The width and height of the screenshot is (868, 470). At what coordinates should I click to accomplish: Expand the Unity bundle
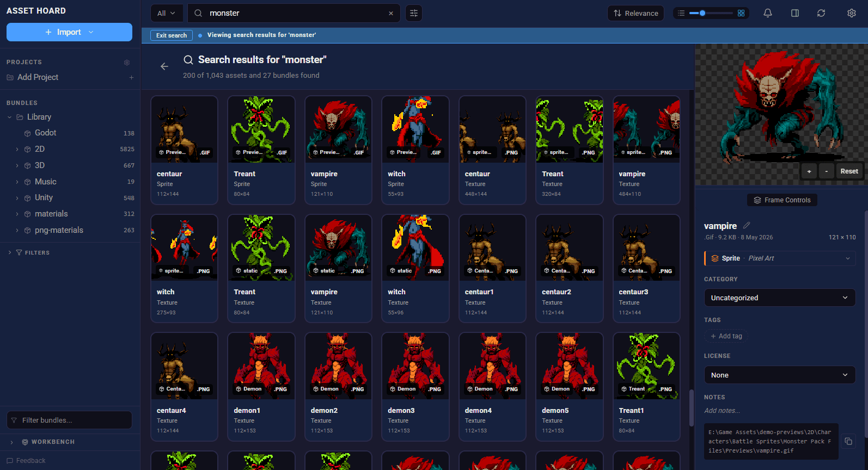click(x=17, y=198)
